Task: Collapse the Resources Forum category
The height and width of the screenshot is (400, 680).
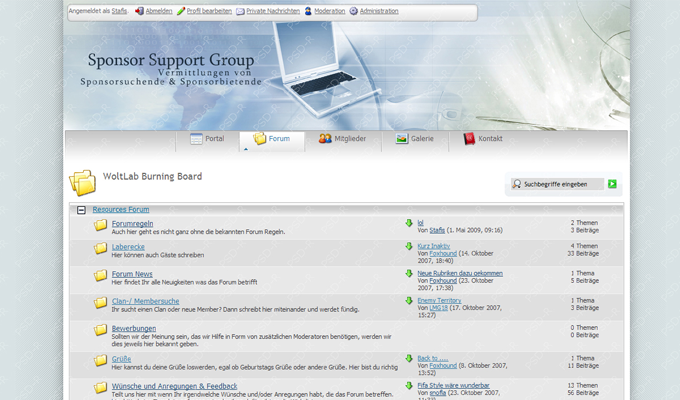Action: coord(81,211)
